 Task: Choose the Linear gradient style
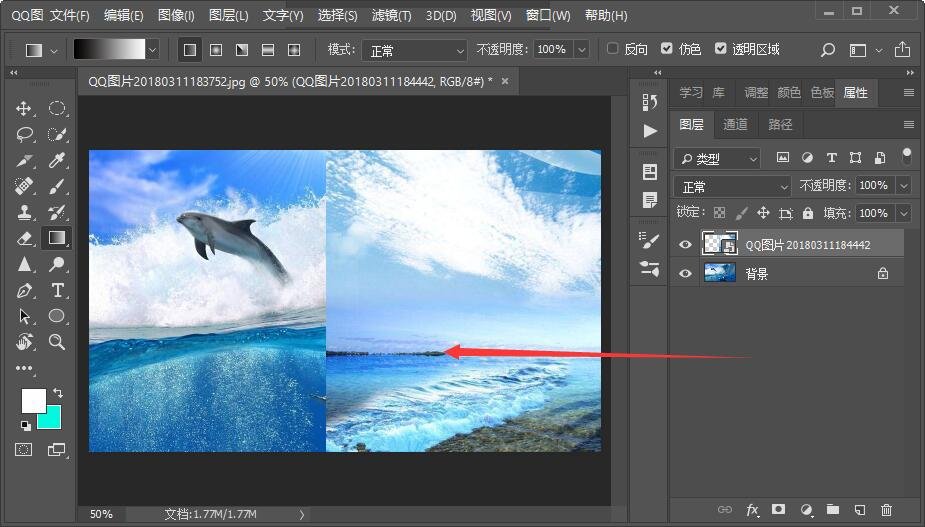190,50
